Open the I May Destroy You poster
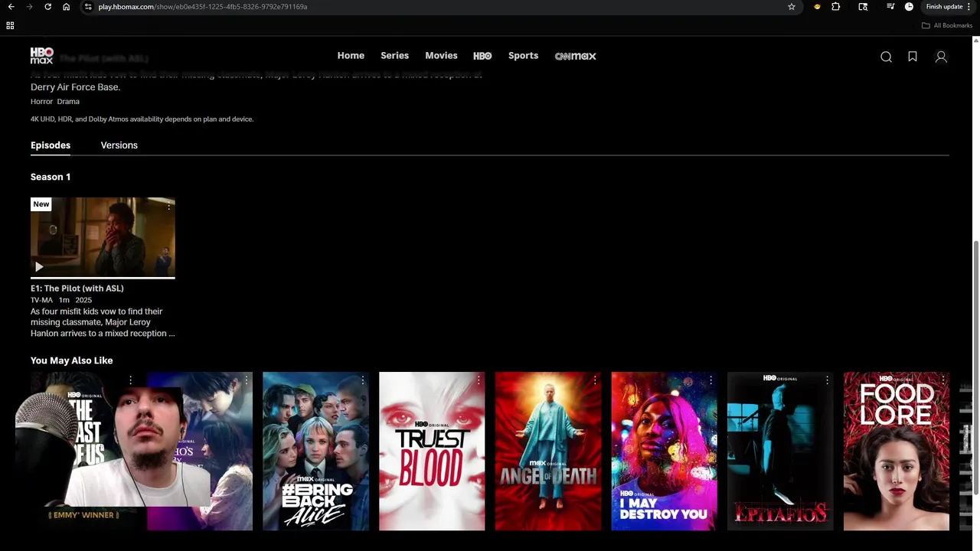Image resolution: width=980 pixels, height=551 pixels. point(665,452)
